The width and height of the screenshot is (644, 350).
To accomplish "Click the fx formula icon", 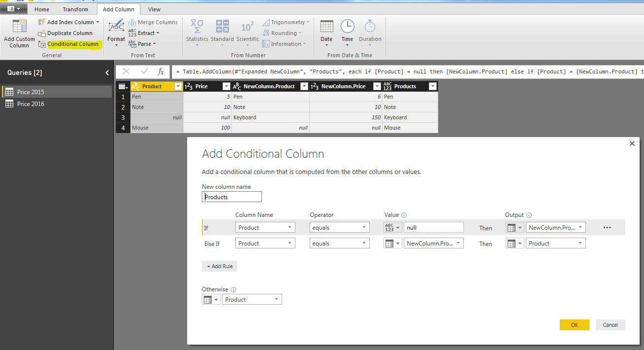I will coord(161,71).
